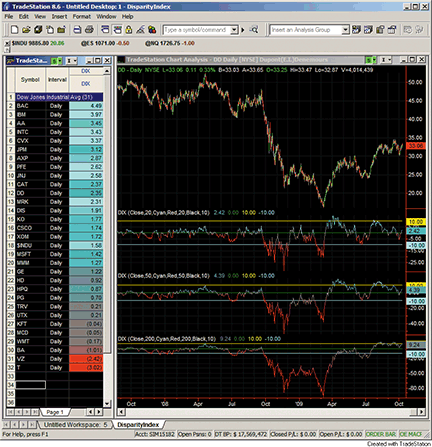Click the printer toolbar icon
432x447 pixels.
pos(89,30)
